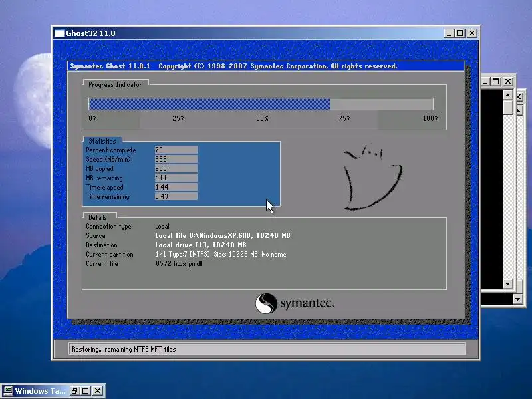This screenshot has width=532, height=399.
Task: Maximize the black console window behind Ghost32
Action: 496,82
